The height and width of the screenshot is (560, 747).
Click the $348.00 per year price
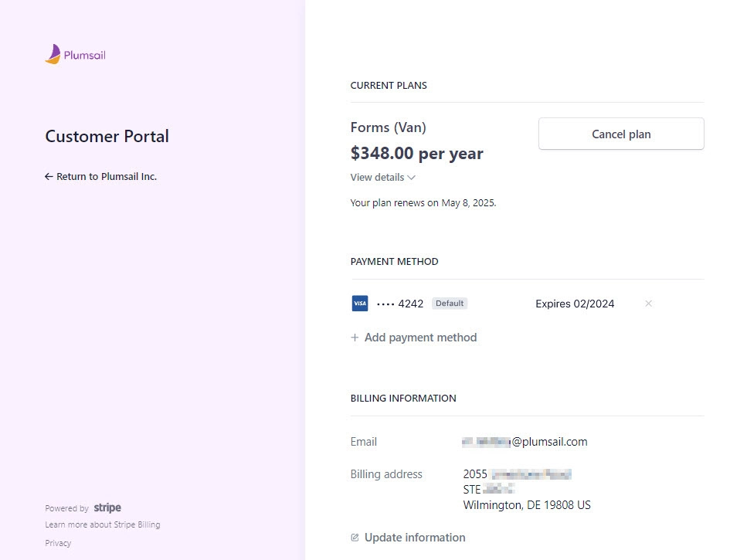[417, 154]
